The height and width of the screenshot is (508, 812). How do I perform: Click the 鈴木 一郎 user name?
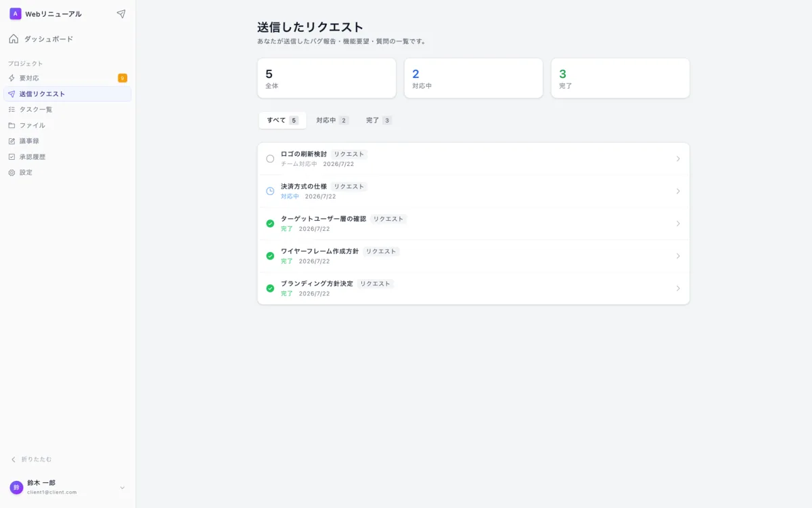(41, 483)
